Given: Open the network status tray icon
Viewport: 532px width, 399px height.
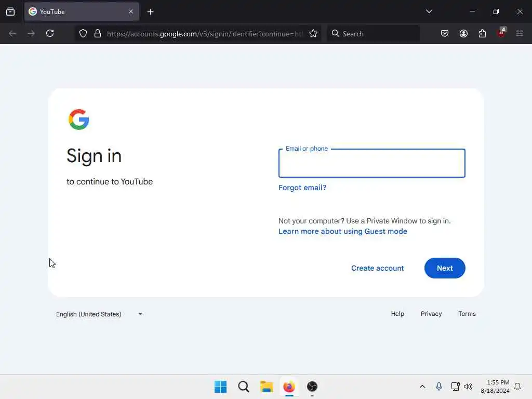Looking at the screenshot, I should [x=455, y=387].
